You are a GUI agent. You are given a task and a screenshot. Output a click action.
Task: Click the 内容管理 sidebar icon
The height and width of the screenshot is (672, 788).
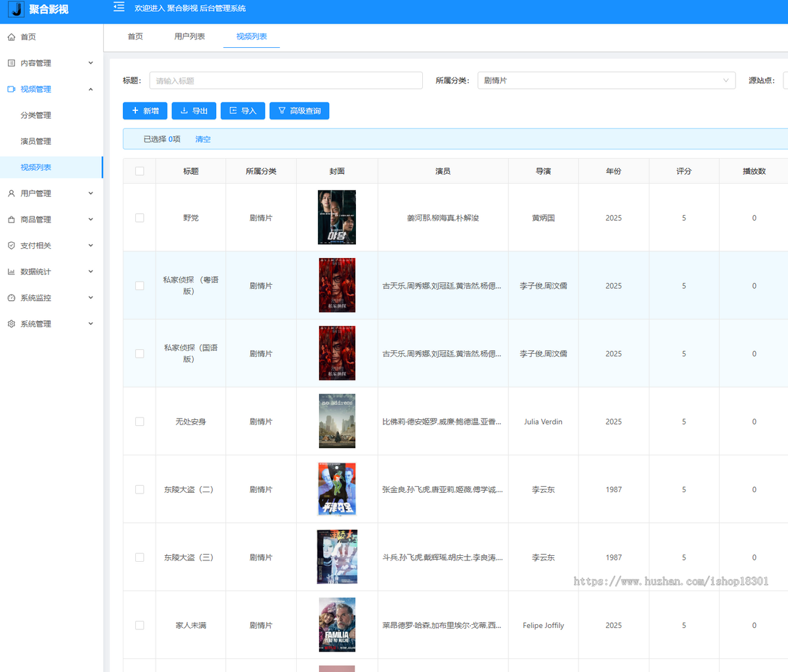click(x=11, y=63)
